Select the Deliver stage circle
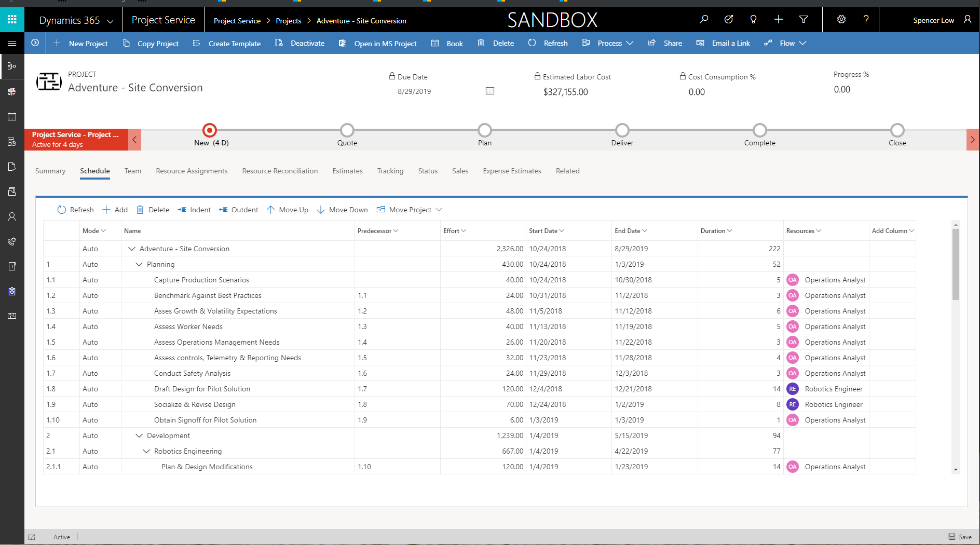The image size is (980, 545). tap(622, 130)
